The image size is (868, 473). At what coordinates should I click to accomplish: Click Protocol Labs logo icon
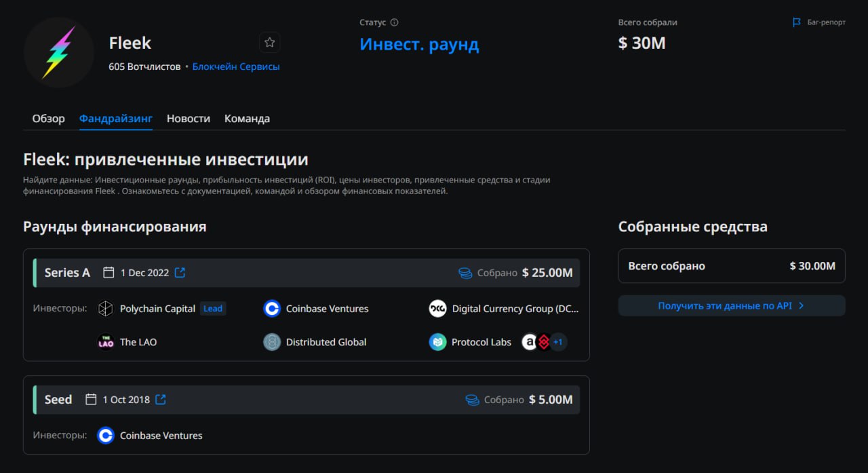[x=437, y=342]
